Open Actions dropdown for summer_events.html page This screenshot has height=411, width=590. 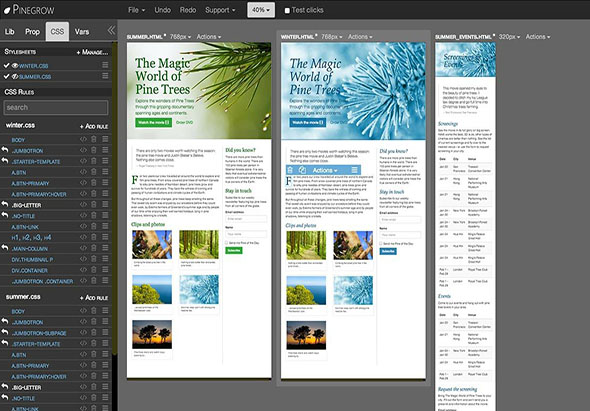[x=538, y=37]
